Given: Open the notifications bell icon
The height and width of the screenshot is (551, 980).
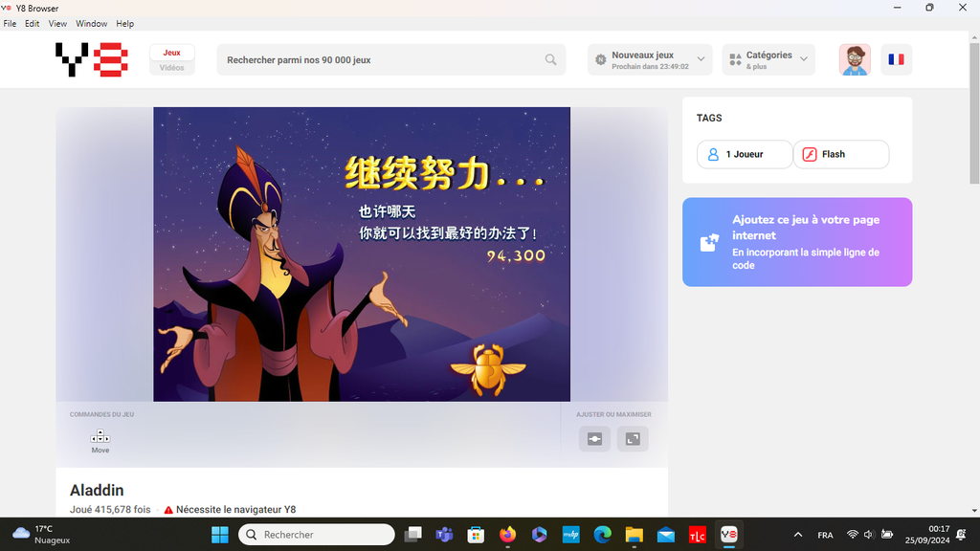Looking at the screenshot, I should pos(961,535).
